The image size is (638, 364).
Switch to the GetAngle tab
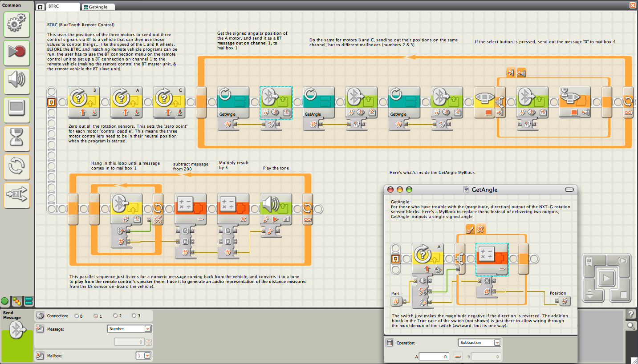click(98, 7)
